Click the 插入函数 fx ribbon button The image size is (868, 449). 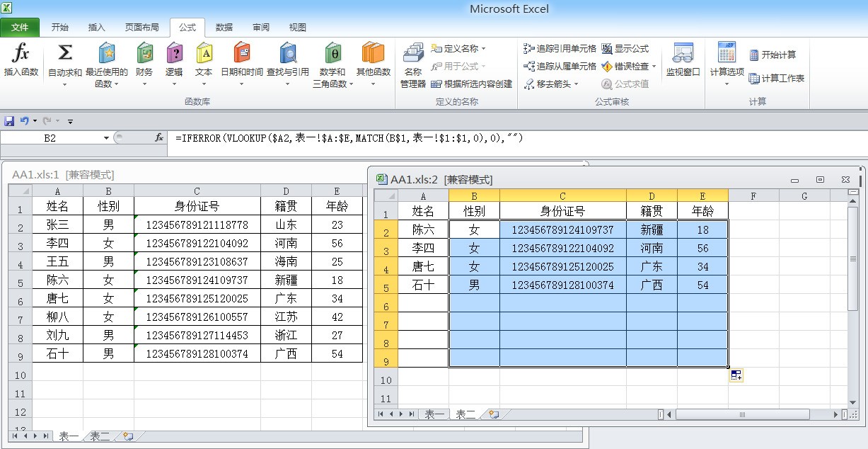[21, 59]
